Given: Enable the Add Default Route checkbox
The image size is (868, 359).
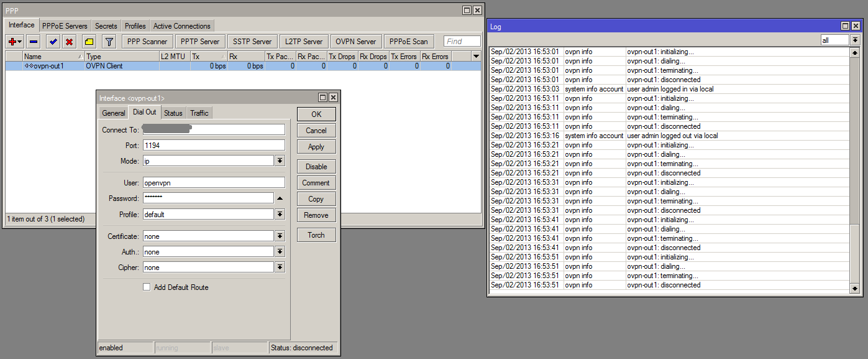Looking at the screenshot, I should (147, 287).
